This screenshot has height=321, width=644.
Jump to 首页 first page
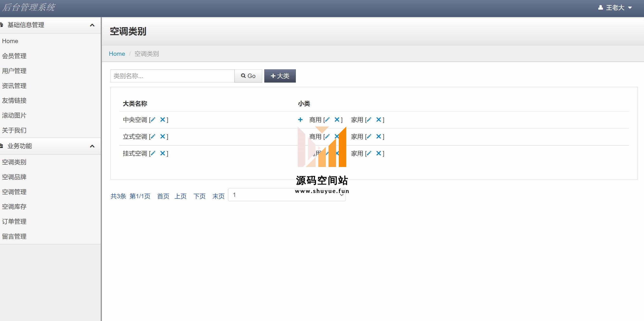pyautogui.click(x=163, y=196)
